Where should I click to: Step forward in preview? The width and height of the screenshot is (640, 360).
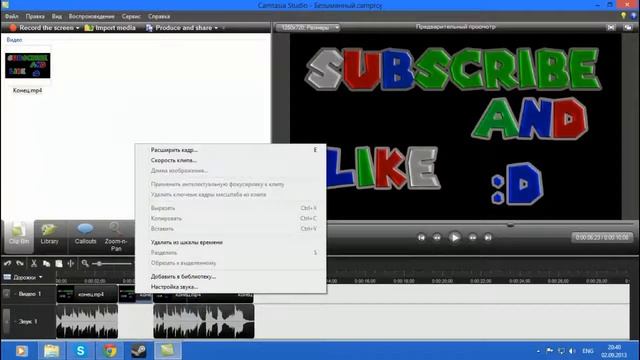click(x=473, y=238)
